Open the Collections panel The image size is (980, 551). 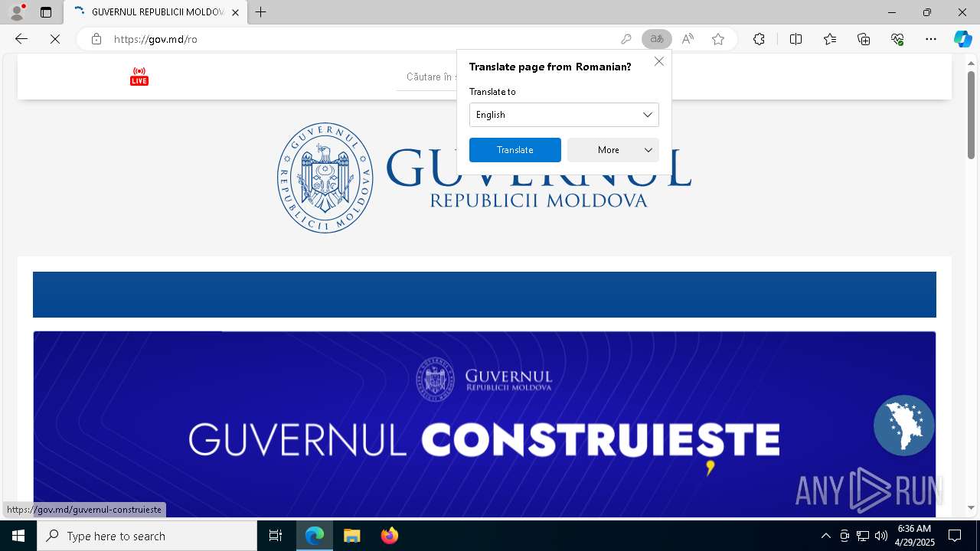[x=864, y=39]
